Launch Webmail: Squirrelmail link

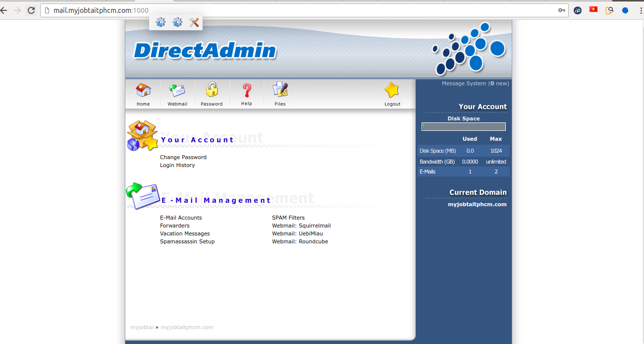(301, 226)
